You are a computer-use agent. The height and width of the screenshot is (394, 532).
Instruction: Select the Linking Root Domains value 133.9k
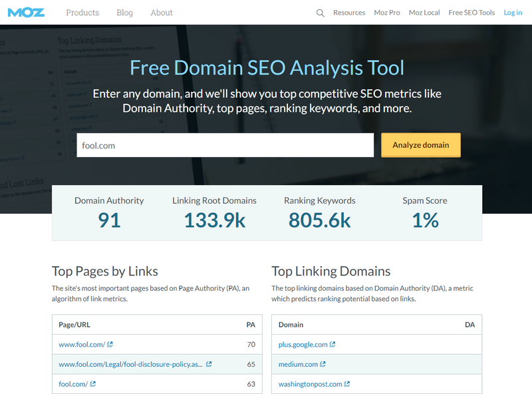tap(214, 220)
